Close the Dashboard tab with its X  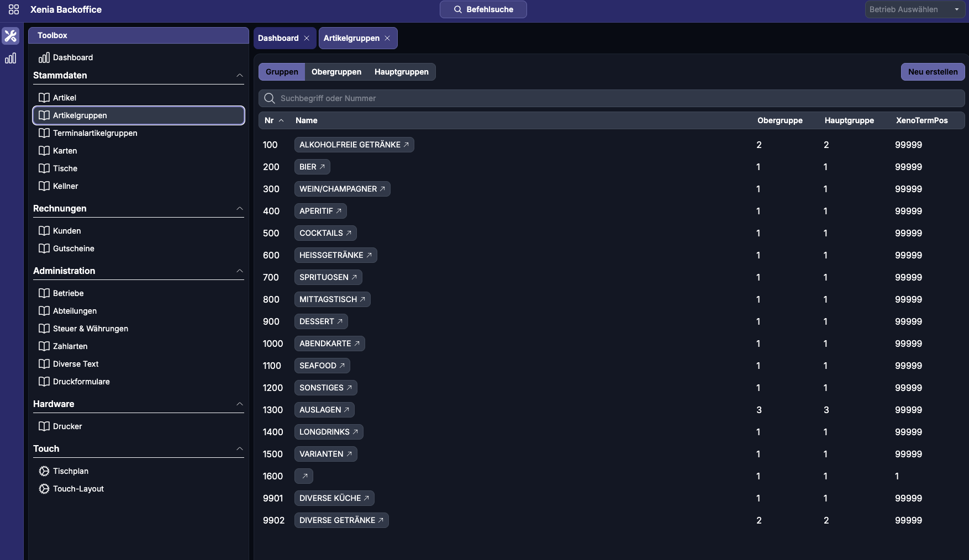[x=307, y=38]
